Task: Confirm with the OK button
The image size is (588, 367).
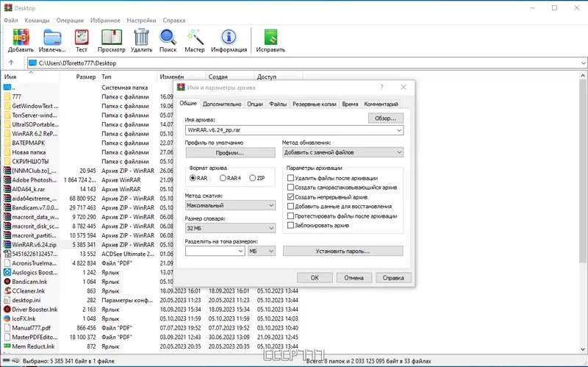Action: click(x=315, y=278)
